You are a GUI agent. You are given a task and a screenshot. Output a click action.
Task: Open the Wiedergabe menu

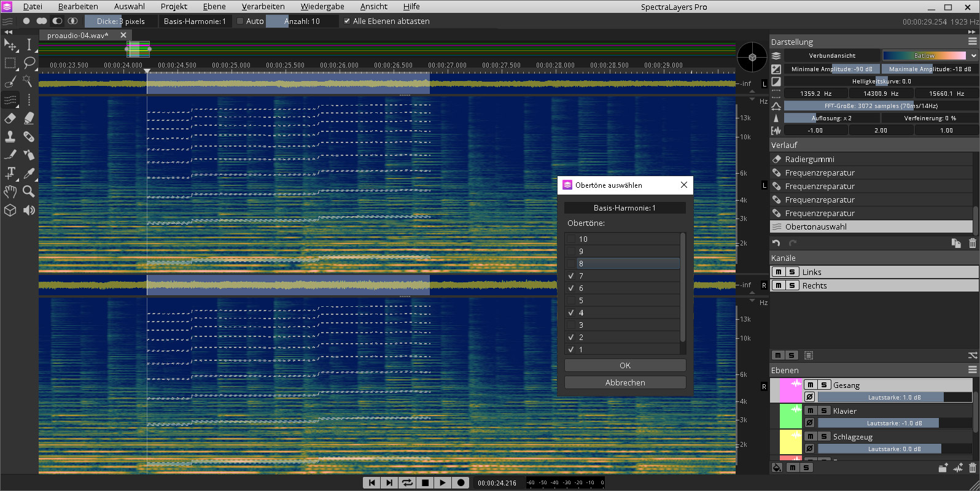click(322, 6)
